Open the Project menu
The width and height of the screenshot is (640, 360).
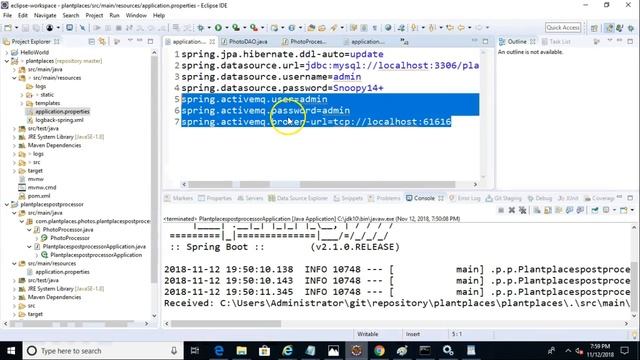(94, 16)
